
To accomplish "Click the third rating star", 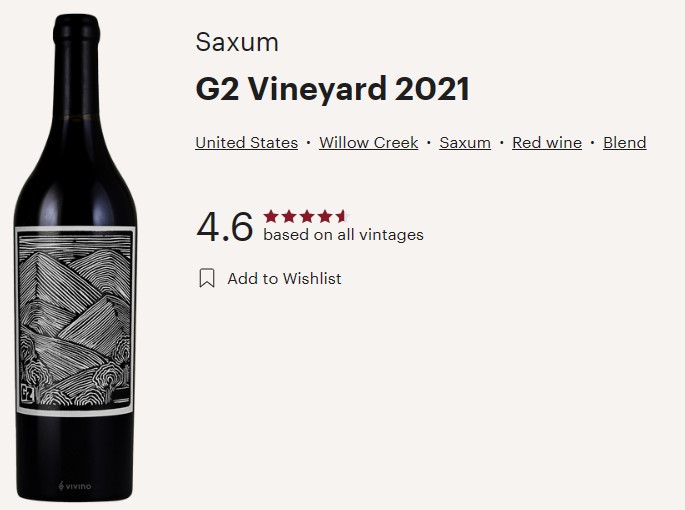I will pyautogui.click(x=307, y=216).
